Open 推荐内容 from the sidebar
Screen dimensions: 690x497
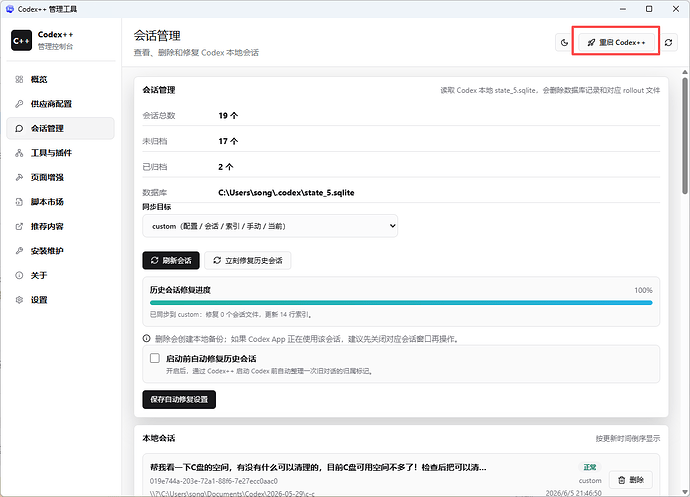[x=60, y=226]
